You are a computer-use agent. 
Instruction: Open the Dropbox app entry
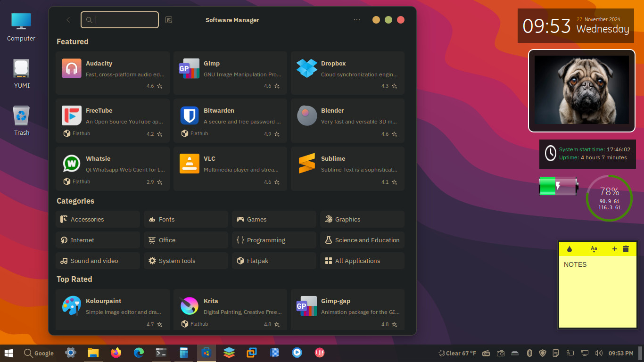pos(347,73)
